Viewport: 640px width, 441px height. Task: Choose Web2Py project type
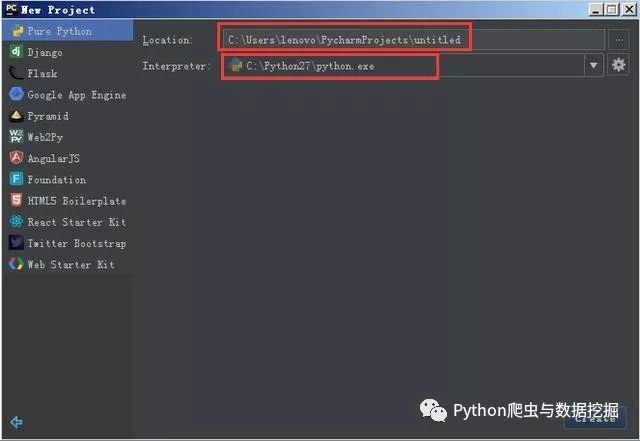tap(45, 137)
